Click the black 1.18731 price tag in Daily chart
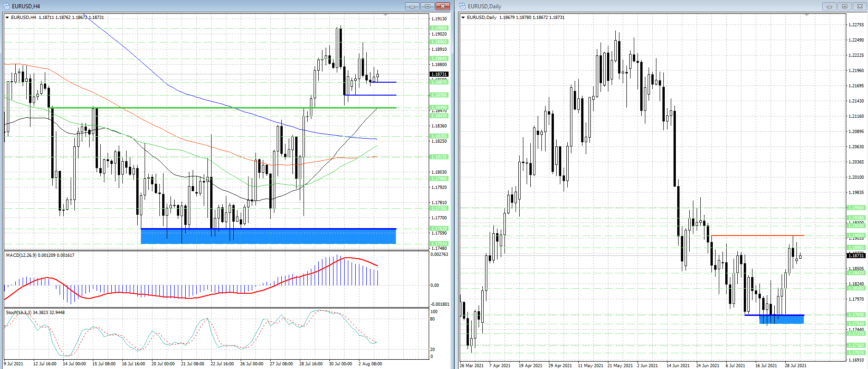 pos(856,255)
